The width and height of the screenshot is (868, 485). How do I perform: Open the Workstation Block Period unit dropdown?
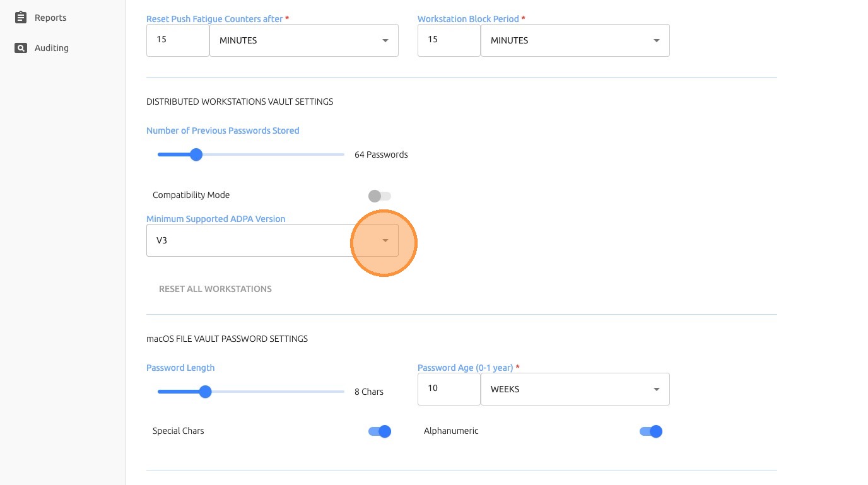coord(575,40)
